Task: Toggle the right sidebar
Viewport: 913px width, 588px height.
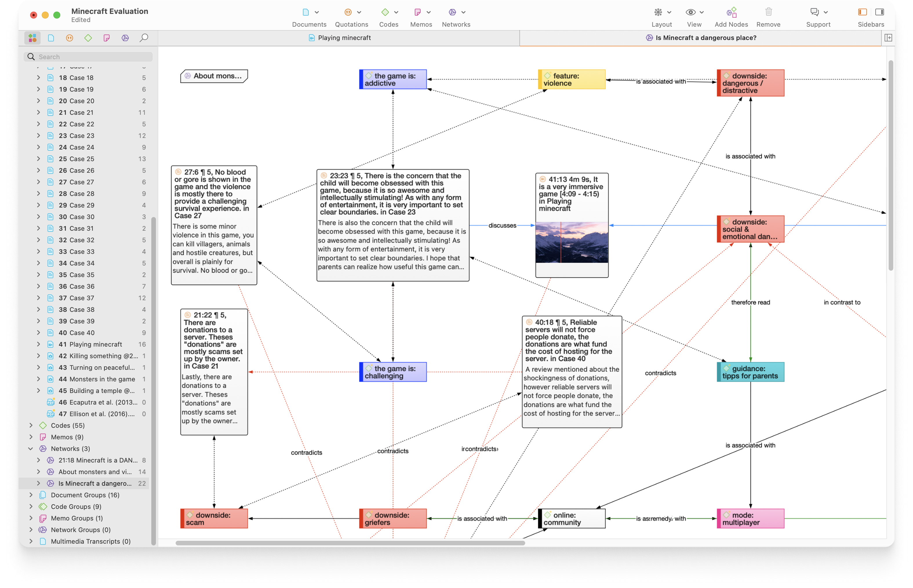Action: [x=879, y=12]
